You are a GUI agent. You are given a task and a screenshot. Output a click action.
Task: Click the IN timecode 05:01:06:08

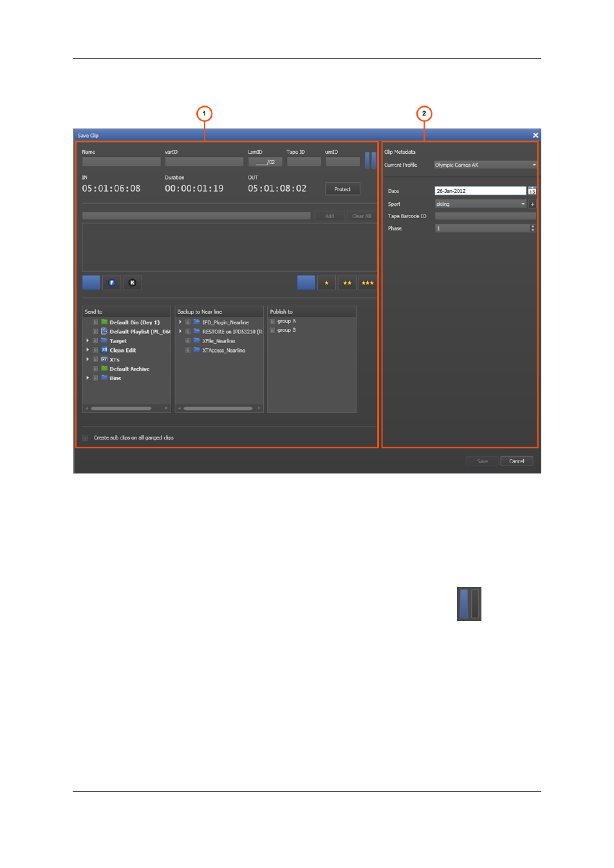111,189
